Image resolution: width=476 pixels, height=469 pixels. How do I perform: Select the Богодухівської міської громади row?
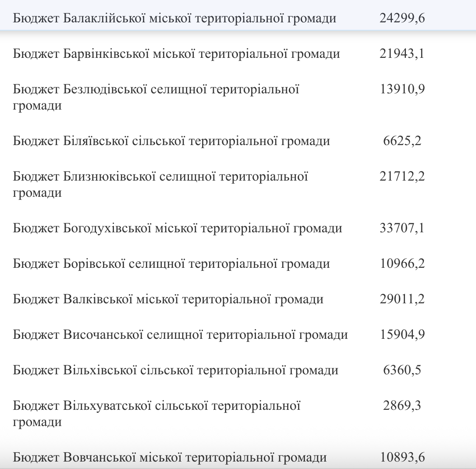point(238,228)
